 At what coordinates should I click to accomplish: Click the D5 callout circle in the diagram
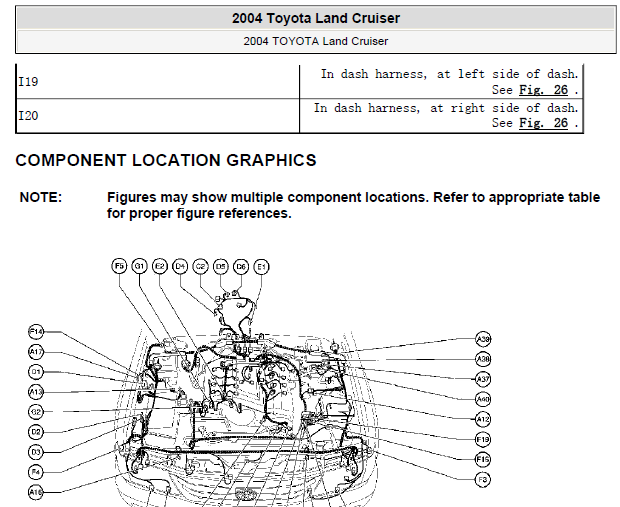click(221, 267)
